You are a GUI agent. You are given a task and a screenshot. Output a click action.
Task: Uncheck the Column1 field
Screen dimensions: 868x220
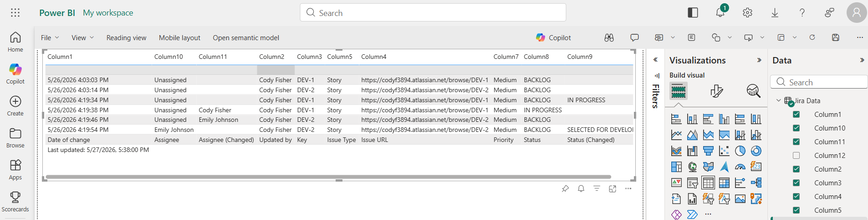[796, 114]
